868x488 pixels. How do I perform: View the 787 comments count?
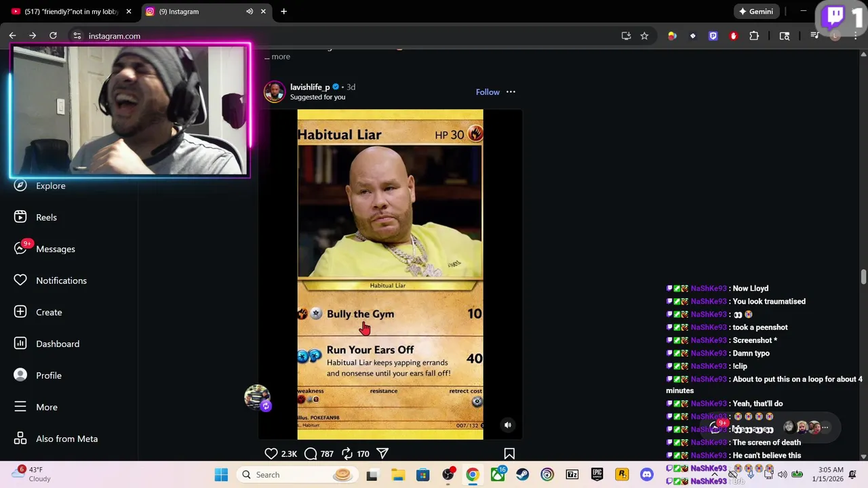[x=327, y=454]
